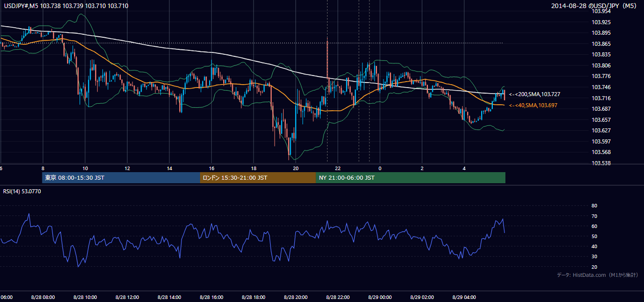644x302 pixels.
Task: Click the bottom time label 8/28 12:00
Action: (127, 297)
